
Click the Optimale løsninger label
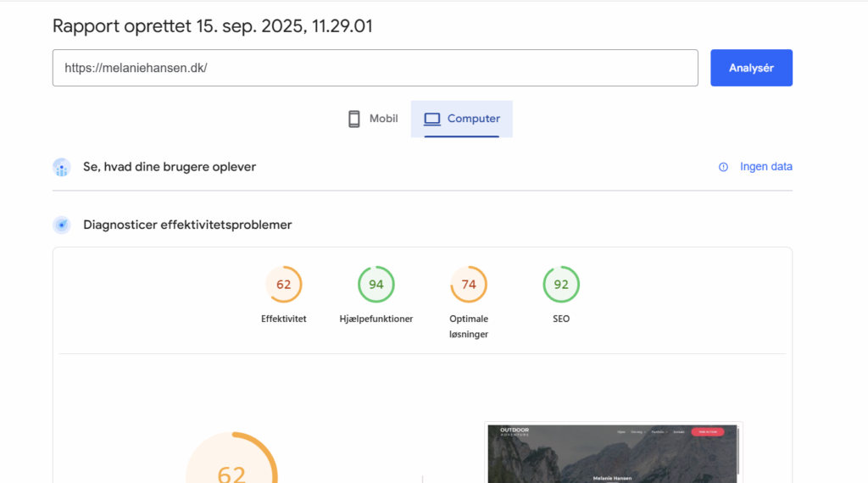tap(468, 326)
